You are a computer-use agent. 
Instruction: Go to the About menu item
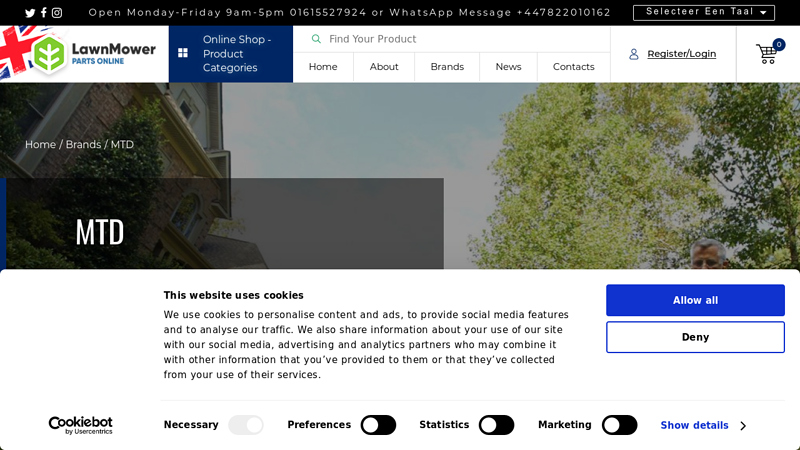click(x=384, y=67)
